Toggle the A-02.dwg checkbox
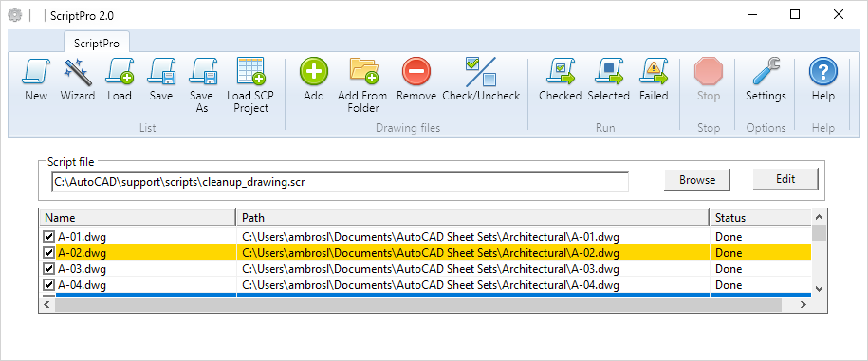This screenshot has width=868, height=361. tap(48, 253)
